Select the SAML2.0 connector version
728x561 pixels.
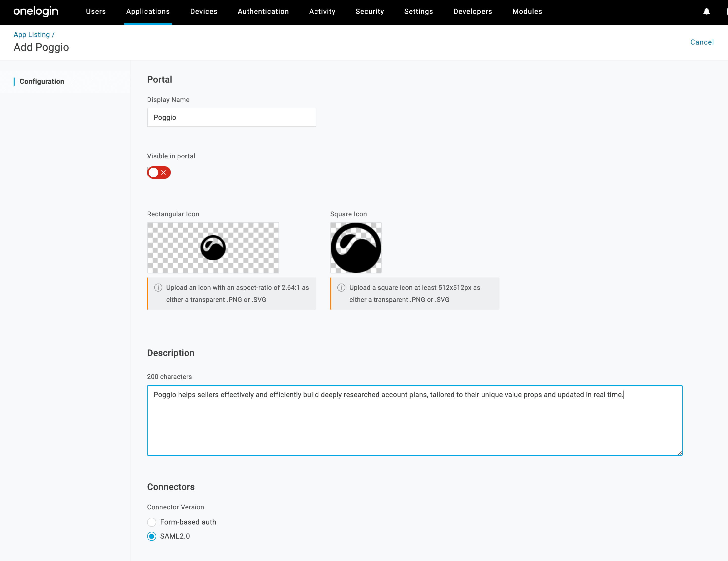[152, 536]
